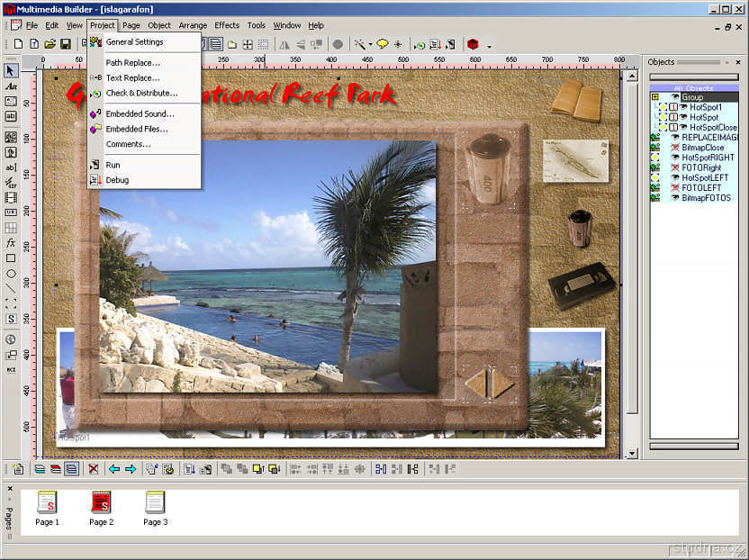Select the arrow pointer tool
This screenshot has height=560, width=749.
click(x=11, y=70)
